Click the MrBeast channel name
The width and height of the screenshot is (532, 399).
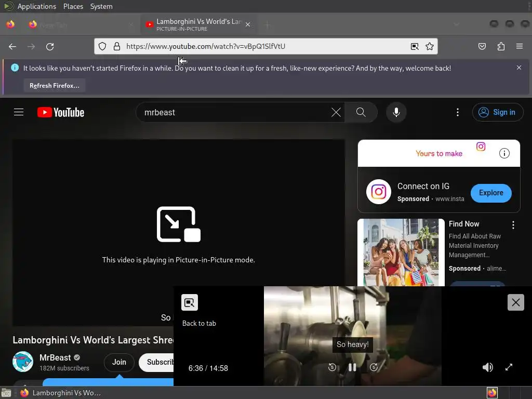click(x=55, y=357)
